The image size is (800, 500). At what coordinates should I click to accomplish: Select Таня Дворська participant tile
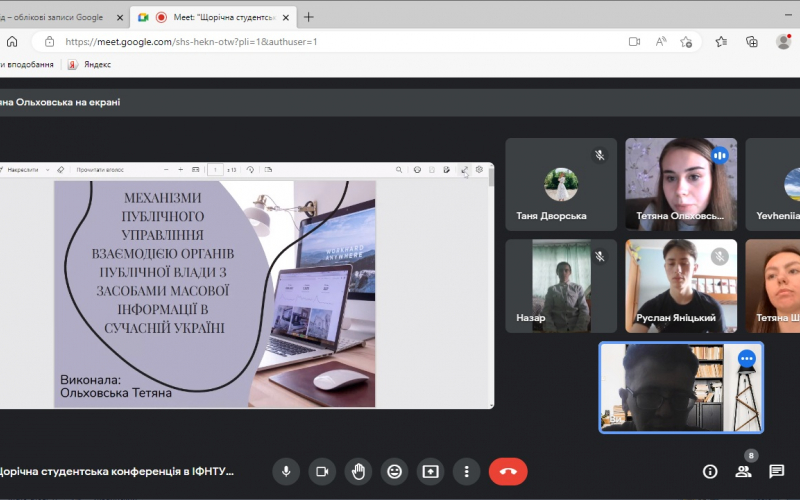pos(561,184)
